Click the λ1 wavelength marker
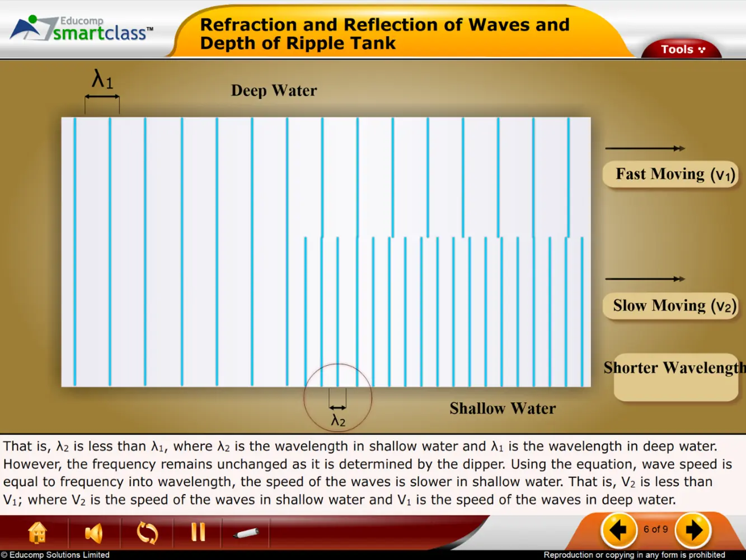 pos(102,88)
